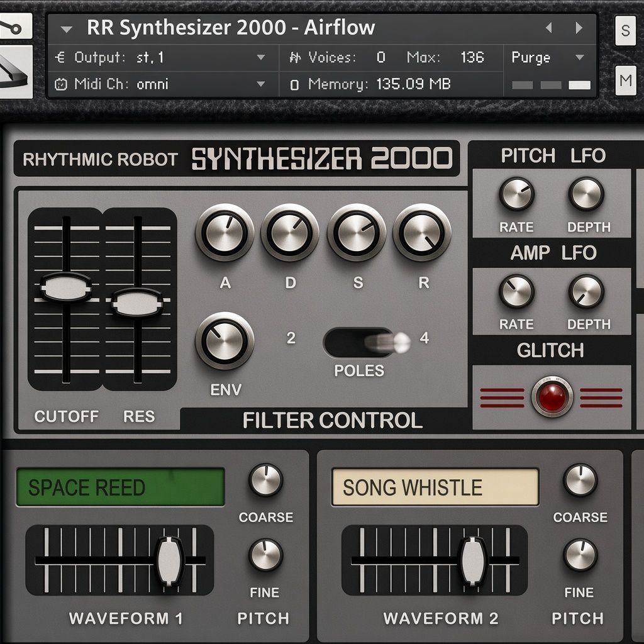Click the Voices icon
The image size is (644, 644).
(295, 57)
